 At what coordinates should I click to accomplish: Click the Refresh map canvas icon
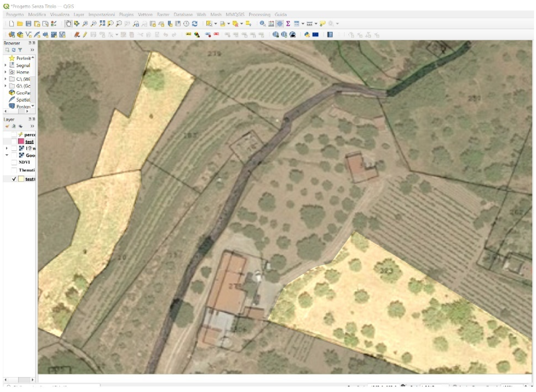(195, 24)
